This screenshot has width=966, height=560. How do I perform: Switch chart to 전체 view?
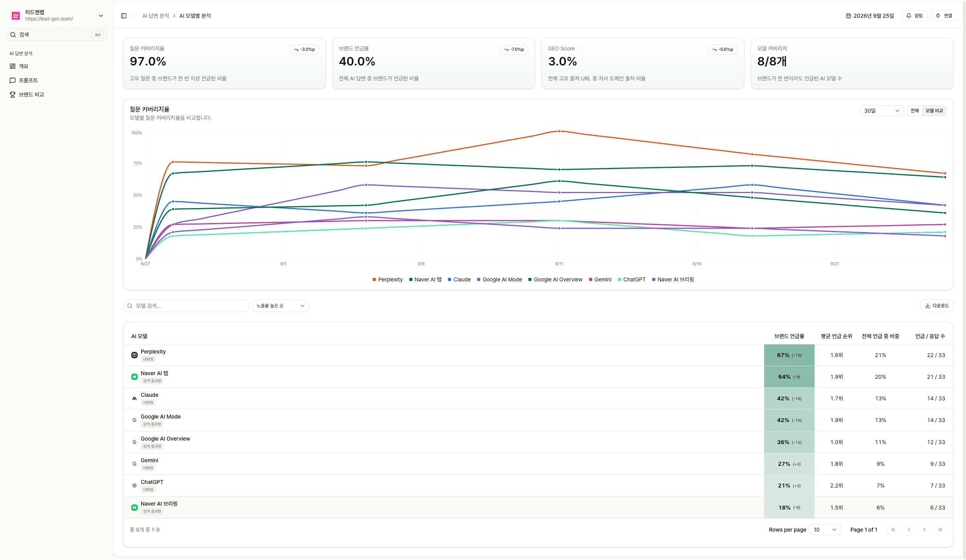coord(915,111)
